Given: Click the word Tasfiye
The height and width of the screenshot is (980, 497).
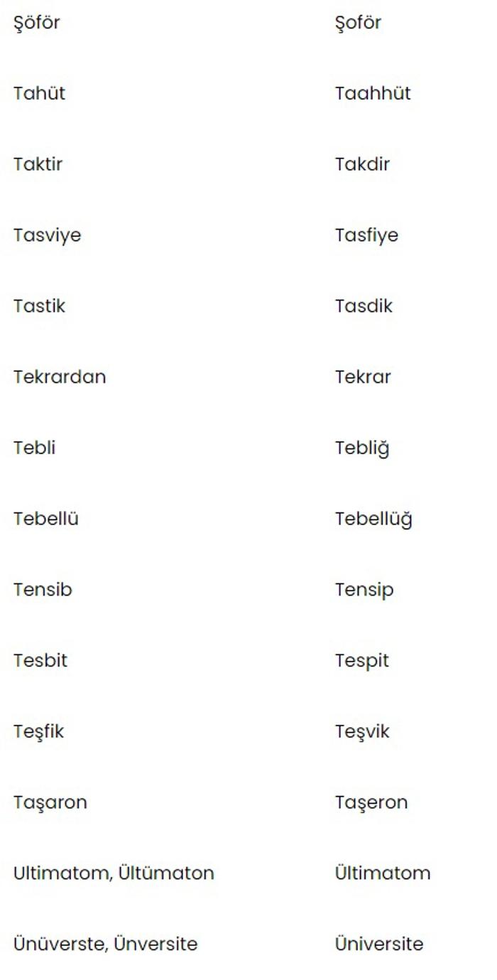Looking at the screenshot, I should pyautogui.click(x=366, y=235).
